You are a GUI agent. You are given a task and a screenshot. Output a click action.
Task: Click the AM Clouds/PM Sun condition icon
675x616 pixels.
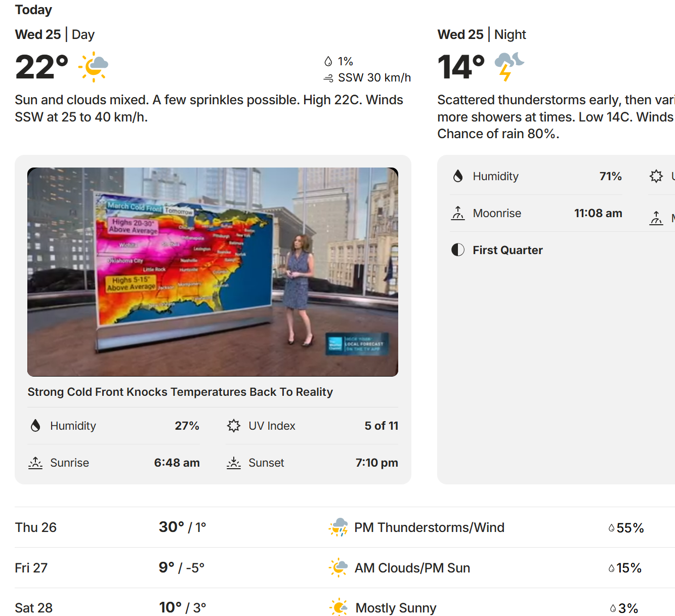339,568
